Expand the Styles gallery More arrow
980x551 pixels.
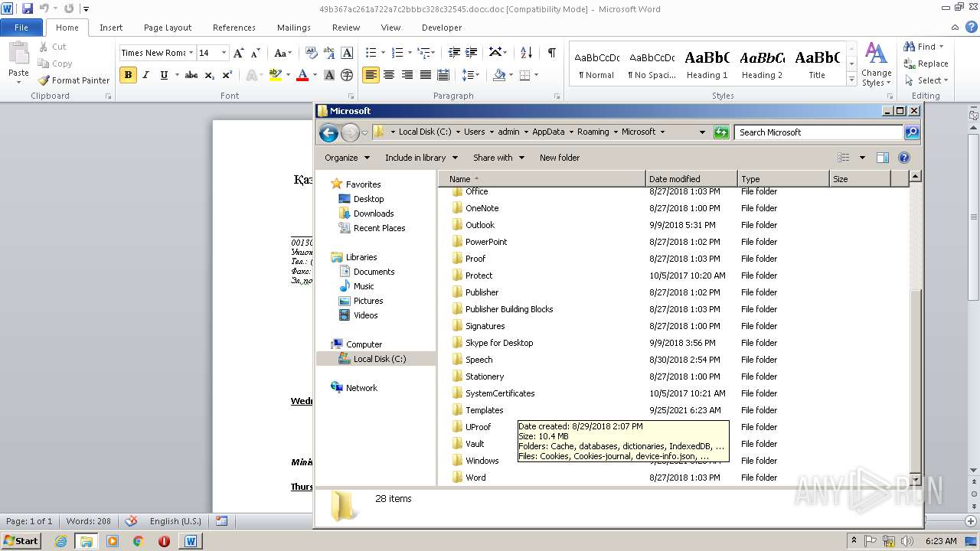[x=851, y=80]
